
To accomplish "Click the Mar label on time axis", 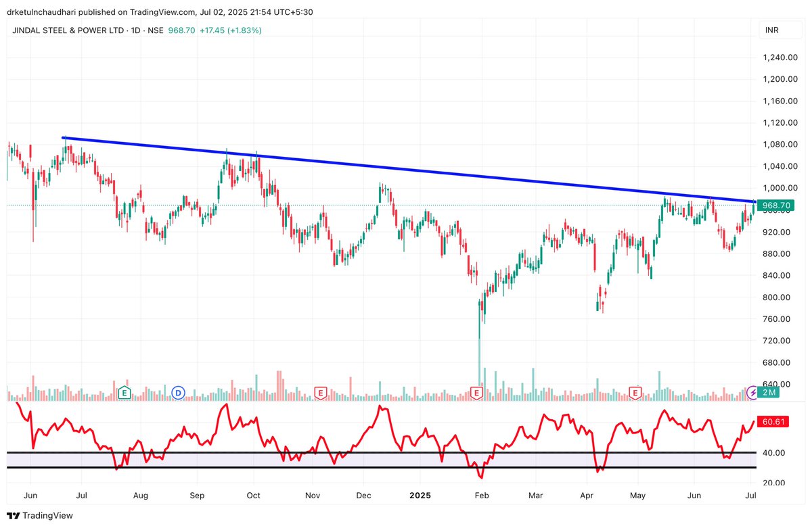I will 535,495.
